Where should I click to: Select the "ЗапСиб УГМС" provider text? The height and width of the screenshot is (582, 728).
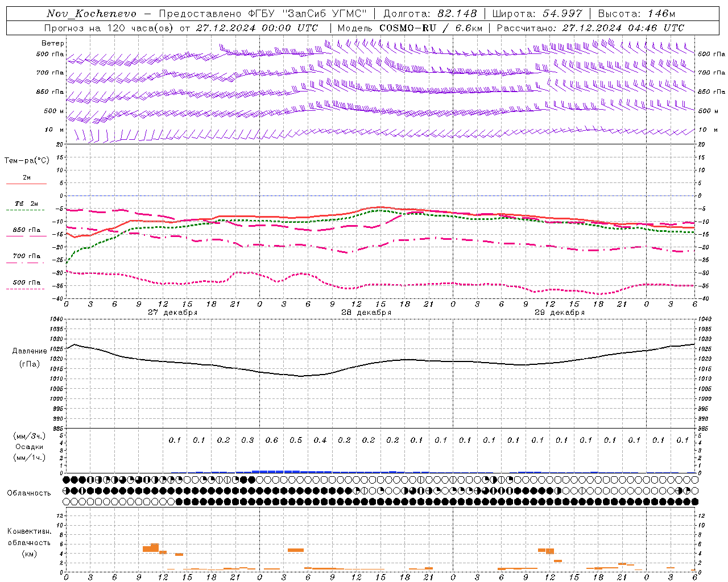click(325, 14)
